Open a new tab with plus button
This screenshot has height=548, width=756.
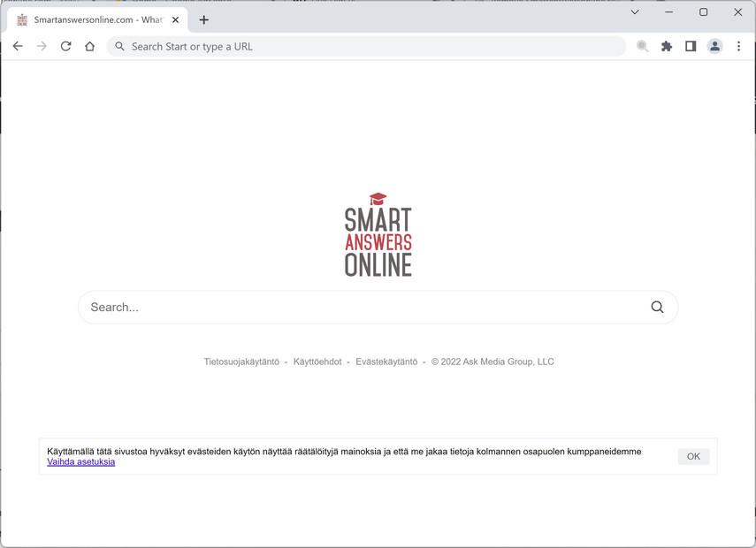[204, 19]
